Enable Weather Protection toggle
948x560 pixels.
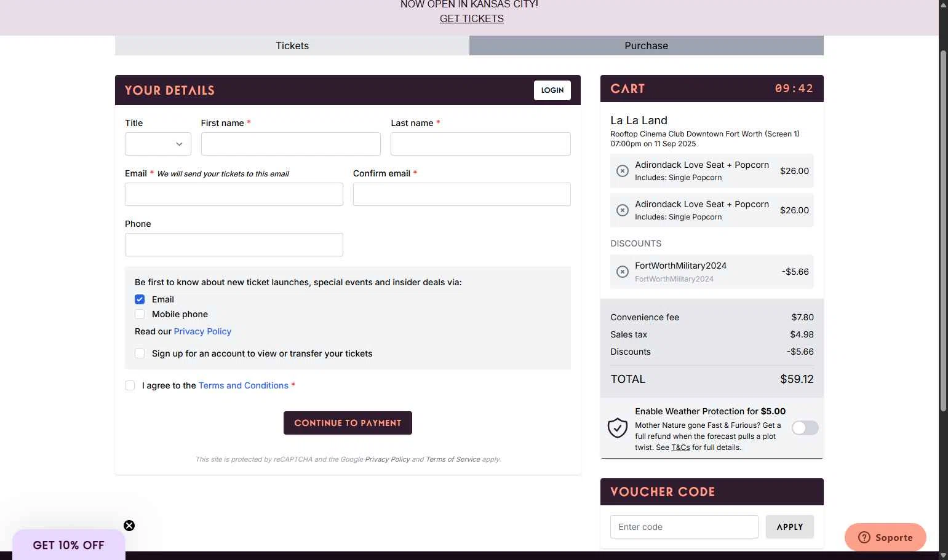tap(805, 428)
